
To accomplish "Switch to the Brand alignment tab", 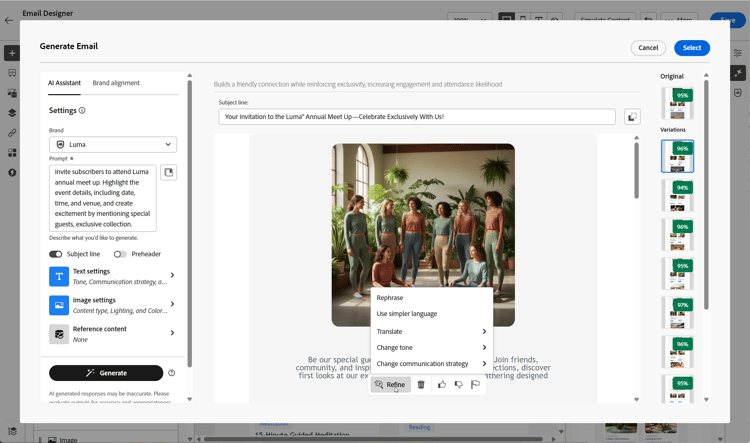I will point(116,83).
